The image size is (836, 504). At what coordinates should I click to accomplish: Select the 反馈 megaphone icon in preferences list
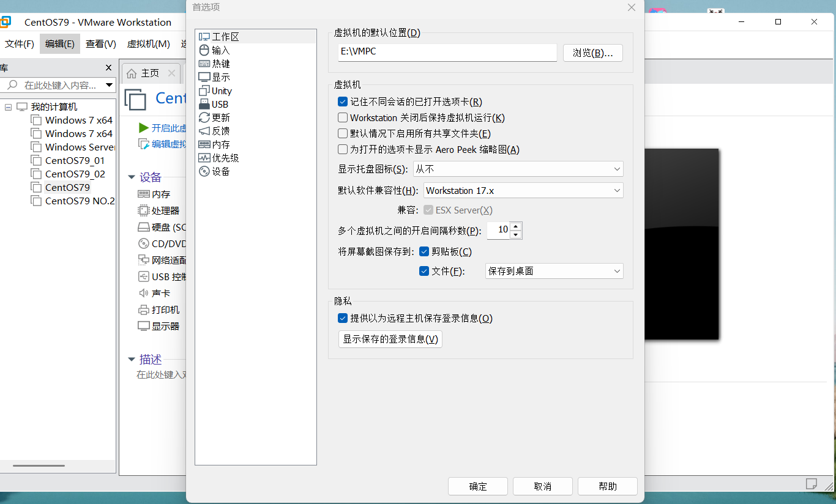point(204,131)
